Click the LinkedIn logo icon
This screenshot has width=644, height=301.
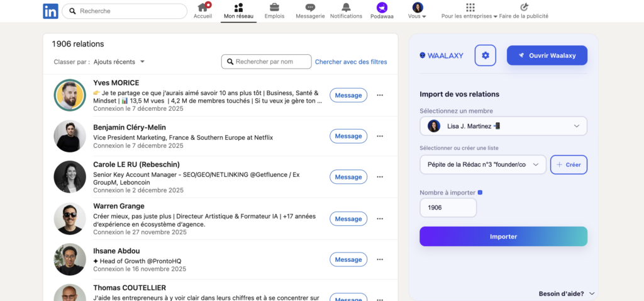pyautogui.click(x=50, y=11)
